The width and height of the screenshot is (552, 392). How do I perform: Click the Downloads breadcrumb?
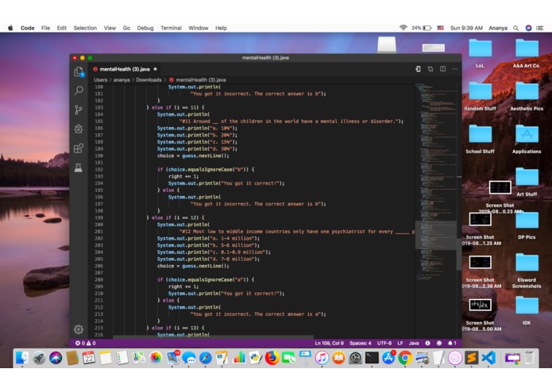point(149,80)
